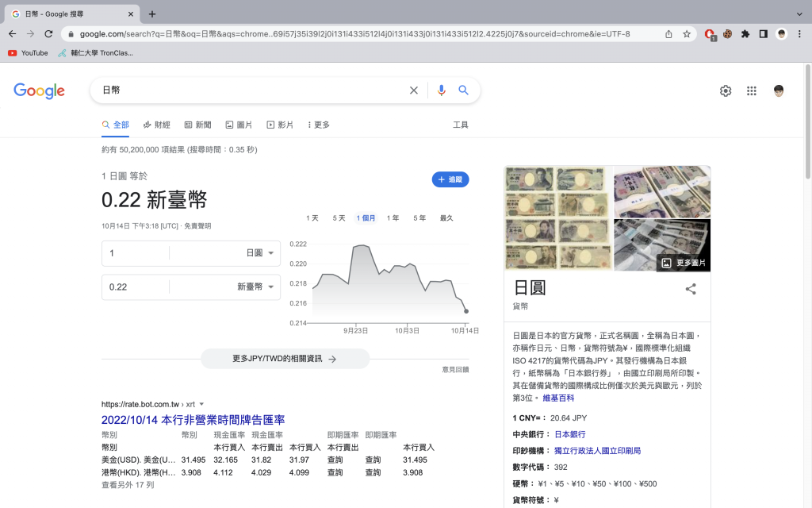Go back using browser back arrow

pos(13,33)
